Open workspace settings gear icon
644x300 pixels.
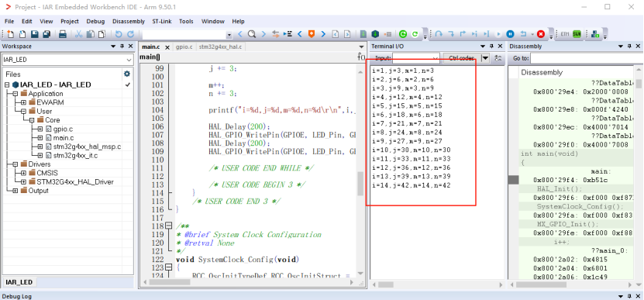tap(127, 74)
